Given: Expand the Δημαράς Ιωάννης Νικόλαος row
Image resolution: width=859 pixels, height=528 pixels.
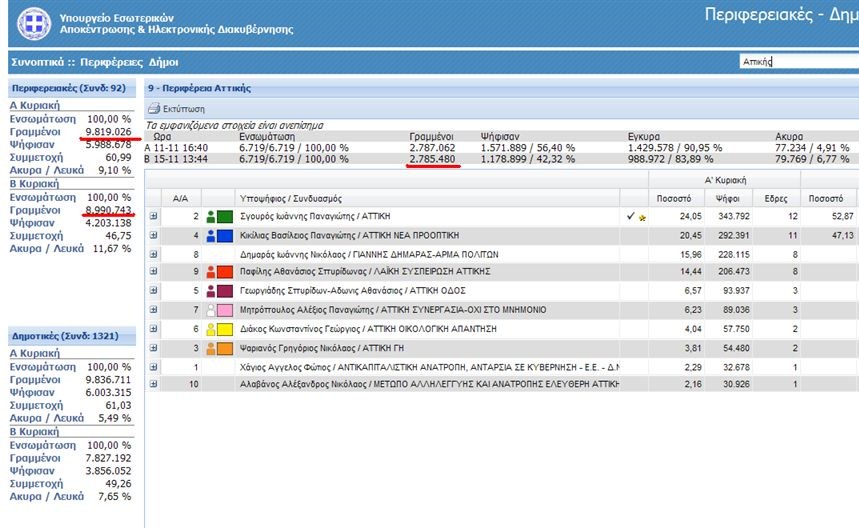Looking at the screenshot, I should pos(154,254).
